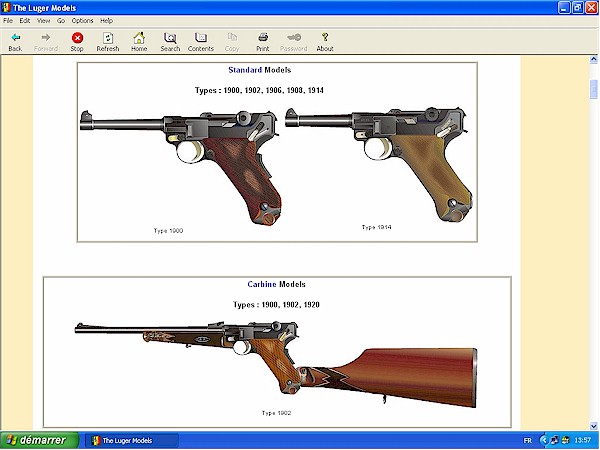Close The Luger Models window
Viewport: 600px width, 450px height.
click(592, 8)
